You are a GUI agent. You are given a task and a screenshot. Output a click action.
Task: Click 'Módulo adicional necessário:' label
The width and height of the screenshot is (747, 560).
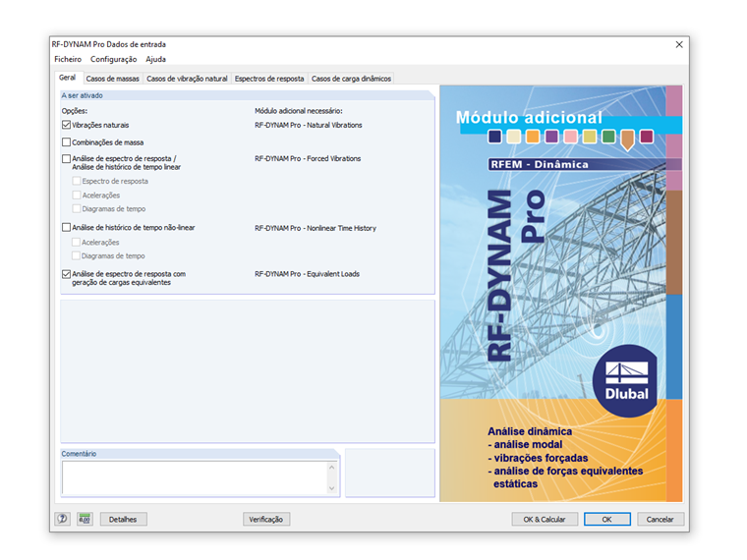pos(298,111)
